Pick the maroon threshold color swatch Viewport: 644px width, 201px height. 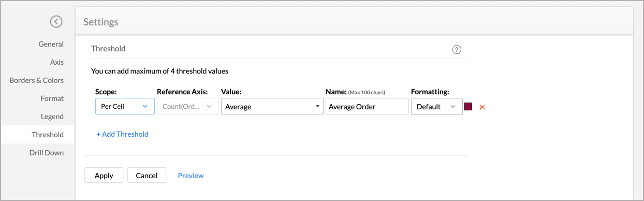469,106
